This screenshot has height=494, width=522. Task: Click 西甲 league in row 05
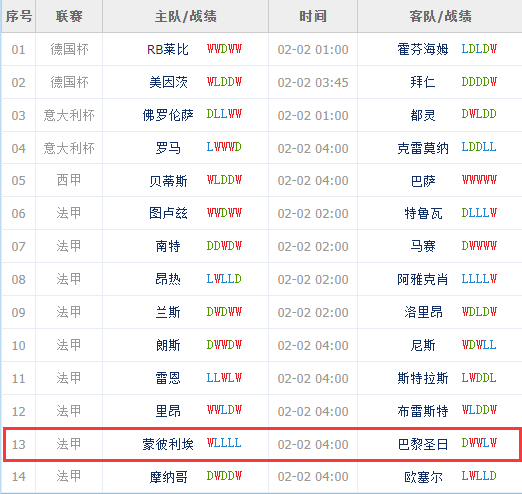pyautogui.click(x=69, y=180)
